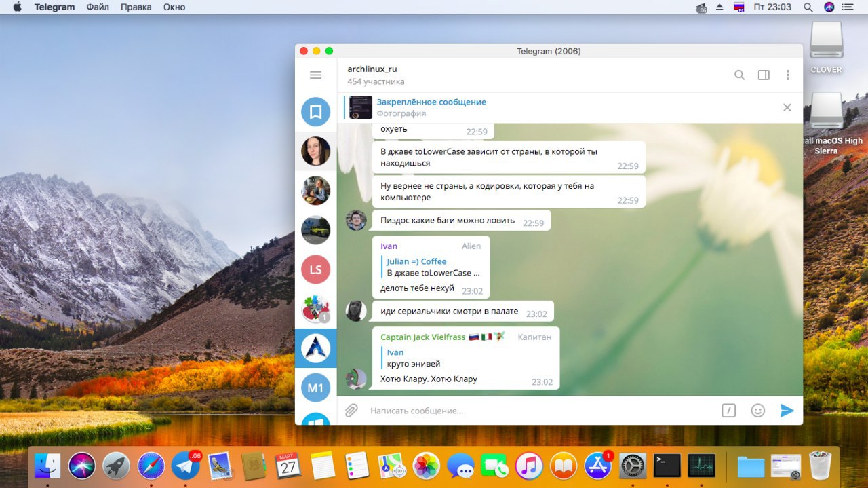This screenshot has height=488, width=868.
Task: Open blue Downloads folder in Dock
Action: point(751,466)
